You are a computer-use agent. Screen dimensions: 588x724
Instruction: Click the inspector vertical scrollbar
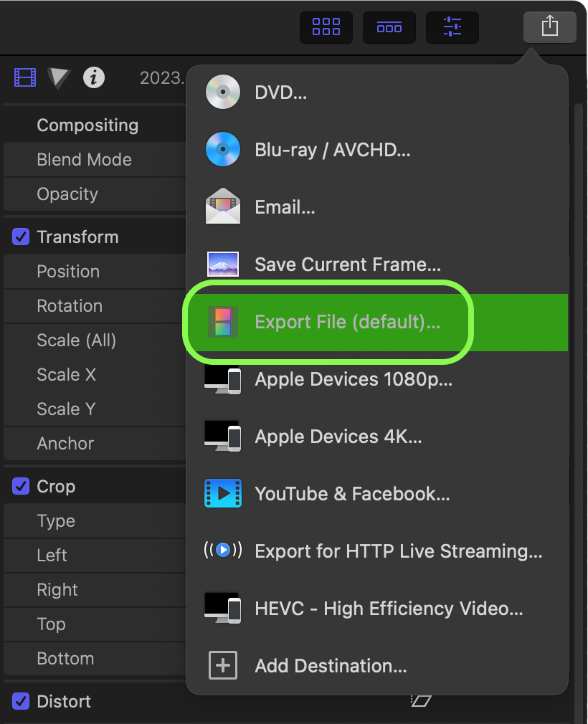(578, 411)
